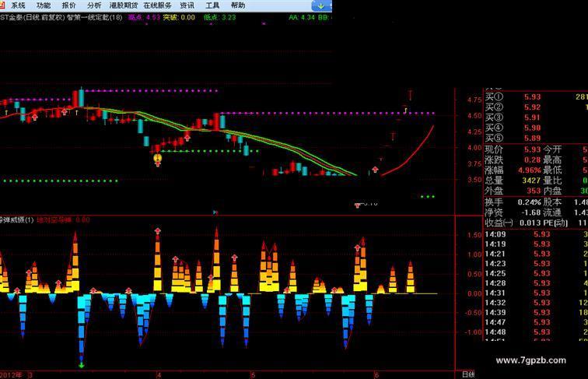
Task: Click the 低点: 3.23 value
Action: [220, 17]
